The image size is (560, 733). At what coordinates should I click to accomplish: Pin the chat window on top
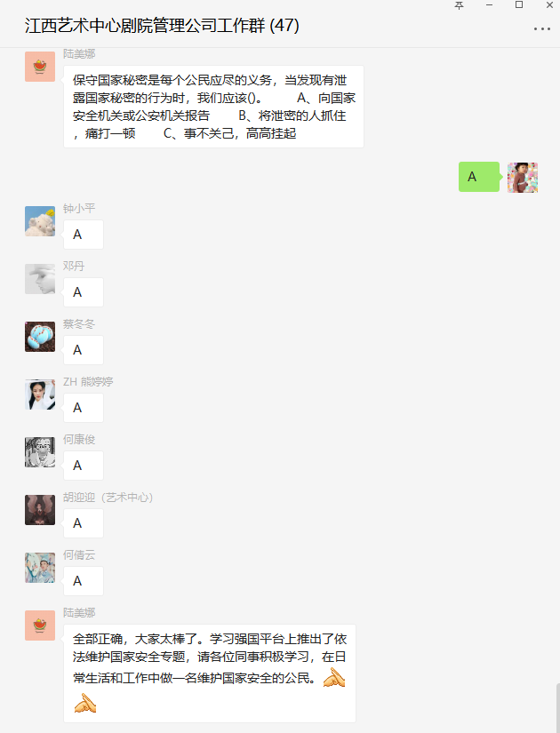[460, 5]
